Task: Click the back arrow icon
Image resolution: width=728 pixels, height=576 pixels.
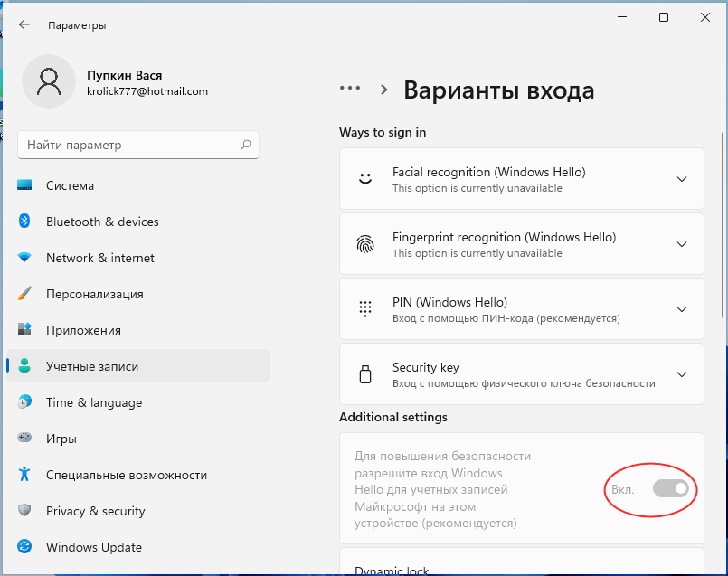Action: point(24,25)
